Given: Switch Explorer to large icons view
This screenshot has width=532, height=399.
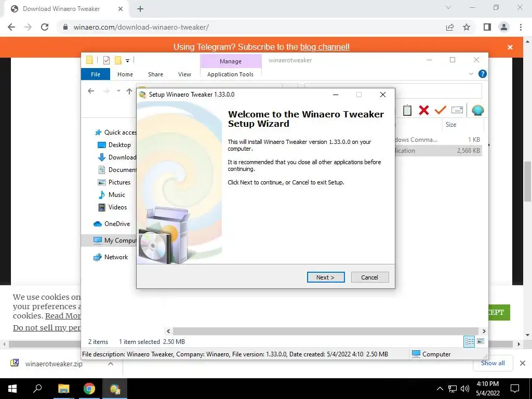Looking at the screenshot, I should [481, 341].
